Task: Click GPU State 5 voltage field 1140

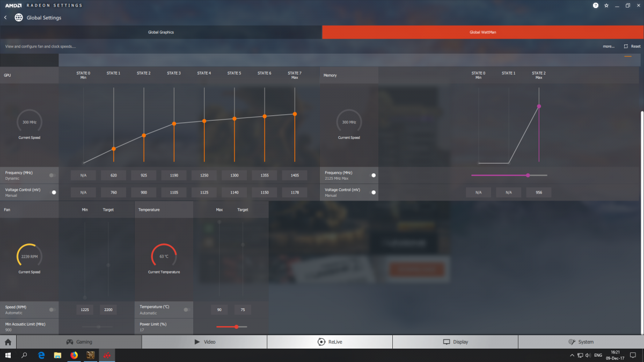Action: pyautogui.click(x=234, y=192)
